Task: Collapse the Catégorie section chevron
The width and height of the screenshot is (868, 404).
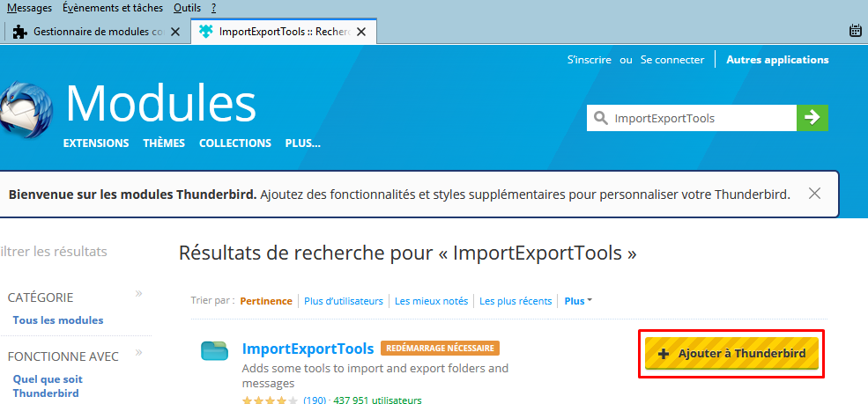Action: (x=138, y=294)
